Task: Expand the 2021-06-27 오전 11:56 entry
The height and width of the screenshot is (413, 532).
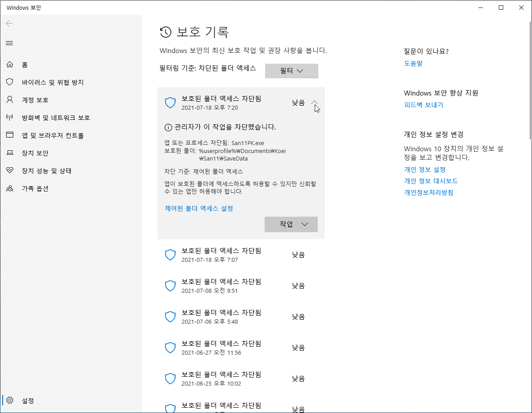Action: 241,348
